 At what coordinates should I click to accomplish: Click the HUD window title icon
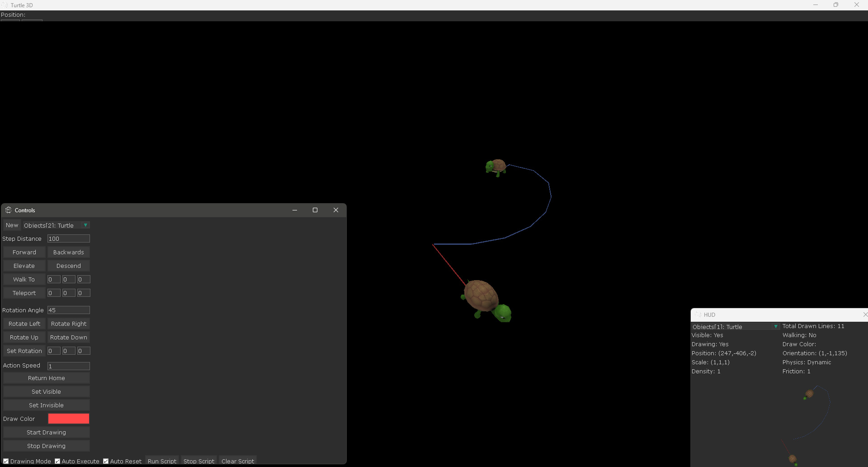698,315
